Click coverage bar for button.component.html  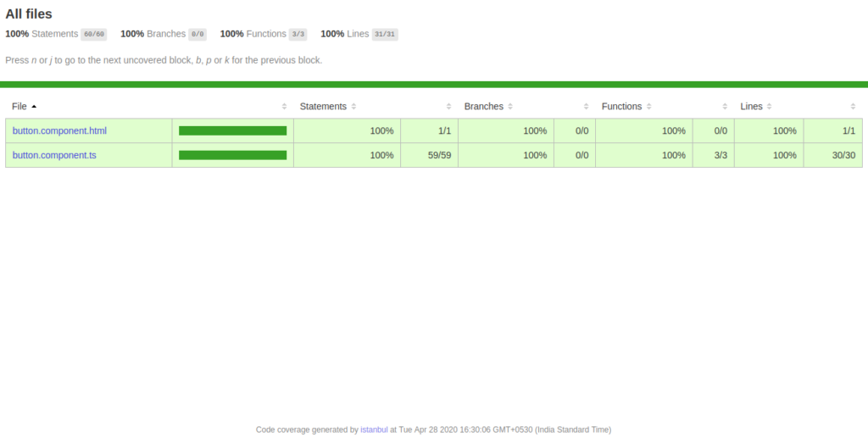pyautogui.click(x=232, y=131)
